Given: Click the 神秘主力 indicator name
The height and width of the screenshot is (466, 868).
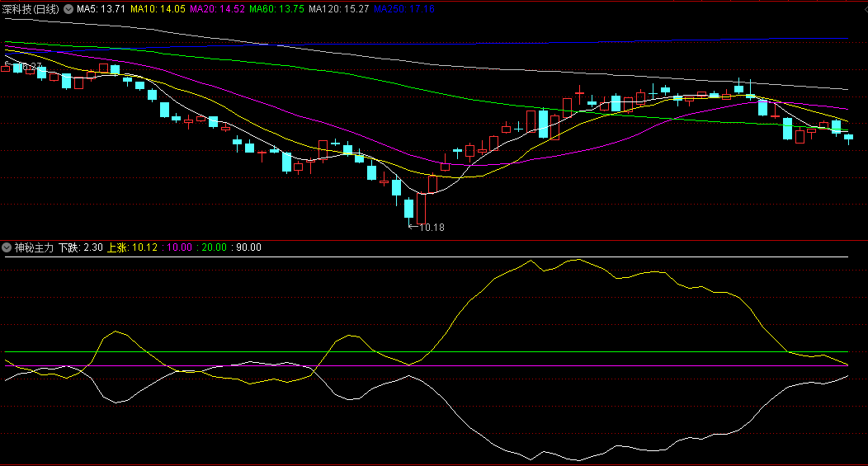Looking at the screenshot, I should (34, 247).
